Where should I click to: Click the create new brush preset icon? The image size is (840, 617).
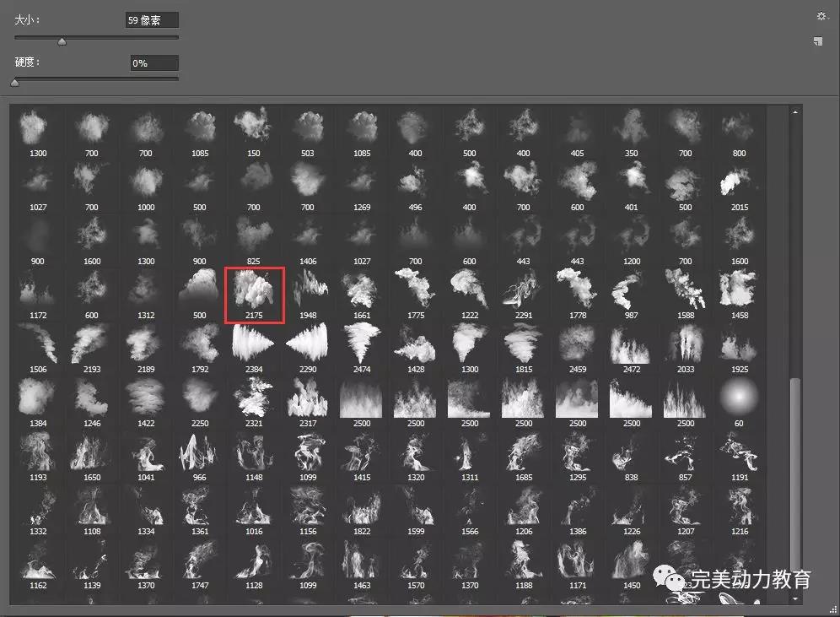(818, 41)
